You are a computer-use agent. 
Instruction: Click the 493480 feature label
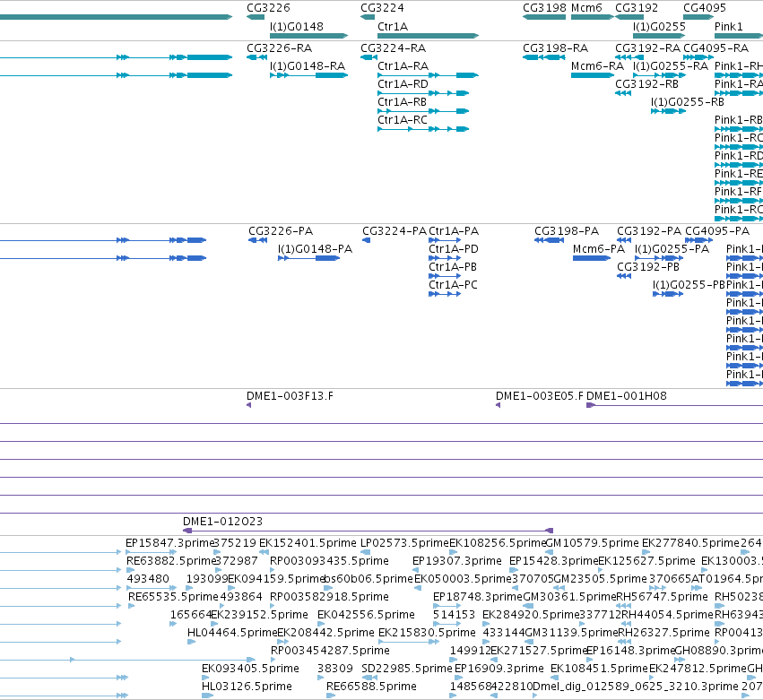coord(148,579)
